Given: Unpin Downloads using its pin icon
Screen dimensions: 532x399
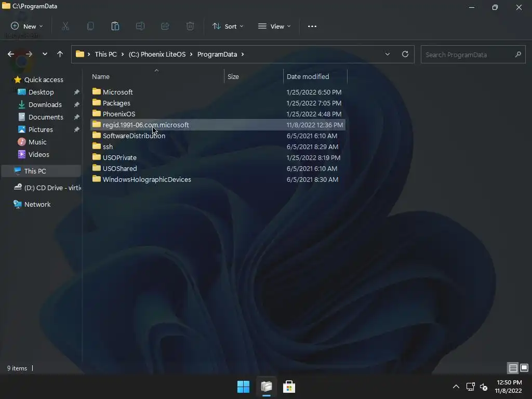Looking at the screenshot, I should click(x=77, y=104).
